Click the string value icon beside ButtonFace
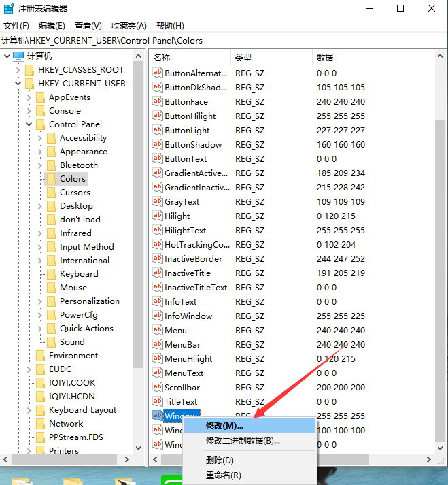 158,102
